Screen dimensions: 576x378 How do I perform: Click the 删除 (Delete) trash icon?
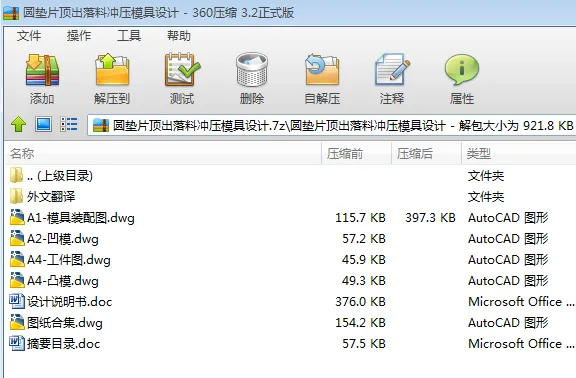pyautogui.click(x=252, y=70)
